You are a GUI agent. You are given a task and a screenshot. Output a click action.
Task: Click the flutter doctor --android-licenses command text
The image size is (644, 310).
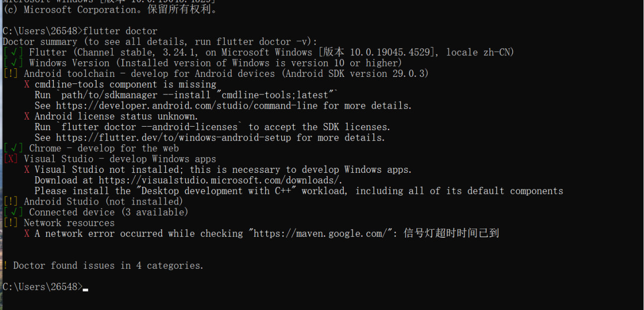click(x=149, y=127)
